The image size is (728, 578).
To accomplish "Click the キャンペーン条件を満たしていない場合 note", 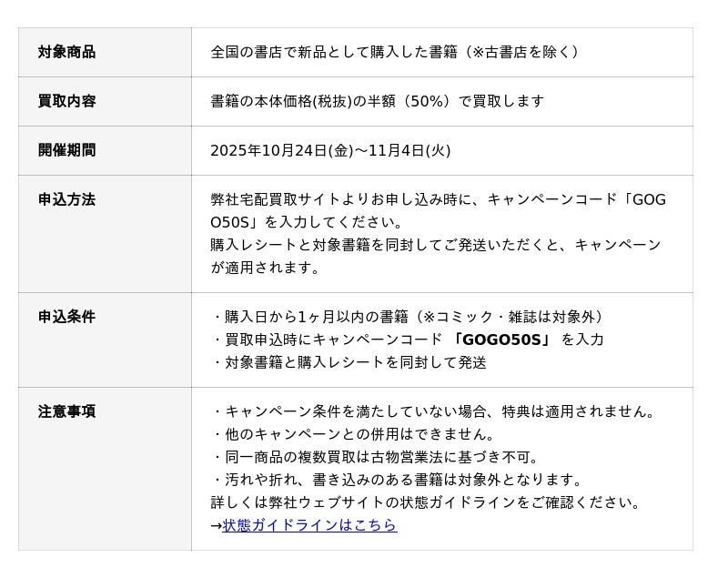I will [x=434, y=411].
